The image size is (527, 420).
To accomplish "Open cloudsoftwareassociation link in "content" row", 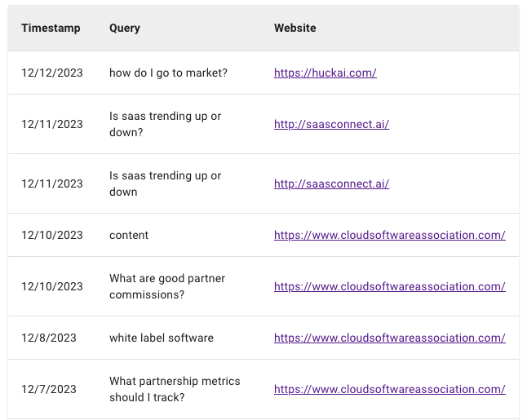I will [389, 235].
